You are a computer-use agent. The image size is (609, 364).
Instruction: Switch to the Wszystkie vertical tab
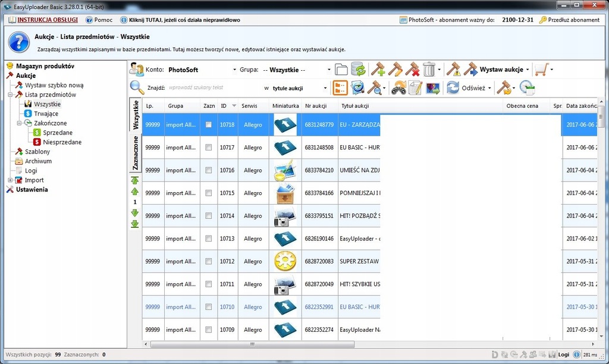click(x=136, y=115)
